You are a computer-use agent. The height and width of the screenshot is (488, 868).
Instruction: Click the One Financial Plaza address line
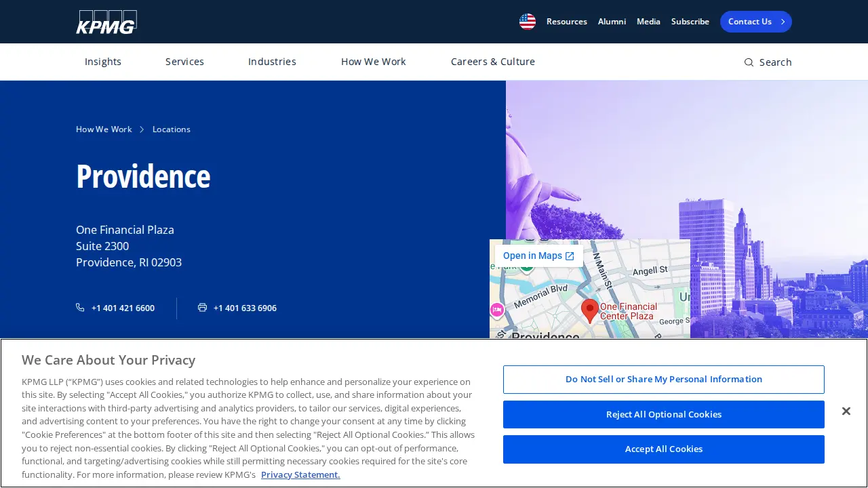point(125,230)
